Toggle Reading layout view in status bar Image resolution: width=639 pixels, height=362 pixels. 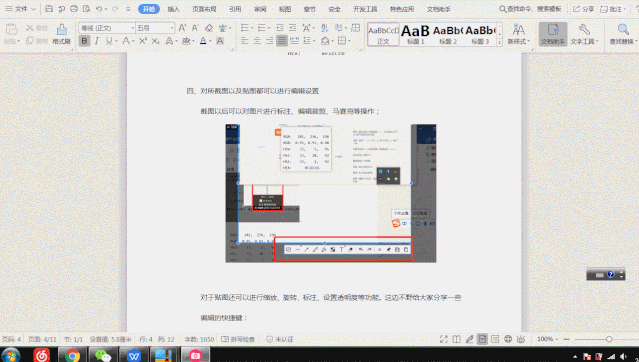point(456,339)
